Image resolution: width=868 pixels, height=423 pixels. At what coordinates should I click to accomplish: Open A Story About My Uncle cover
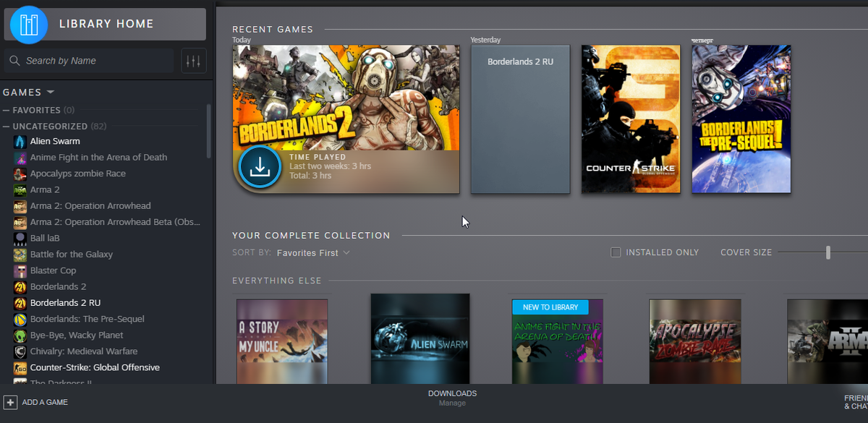[282, 341]
